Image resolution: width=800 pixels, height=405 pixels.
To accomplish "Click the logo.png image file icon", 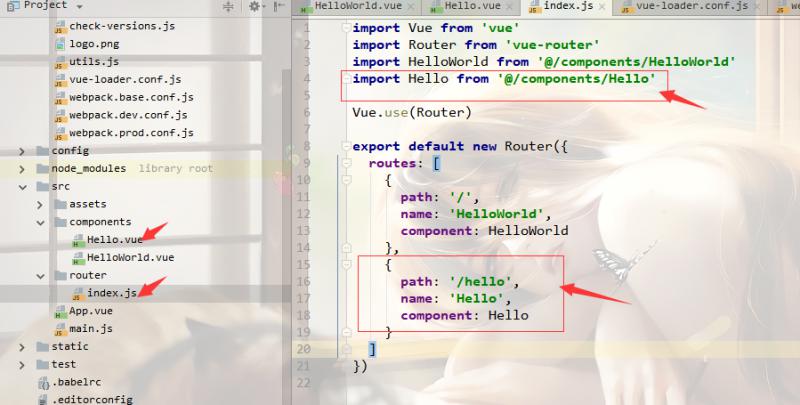I will click(61, 44).
